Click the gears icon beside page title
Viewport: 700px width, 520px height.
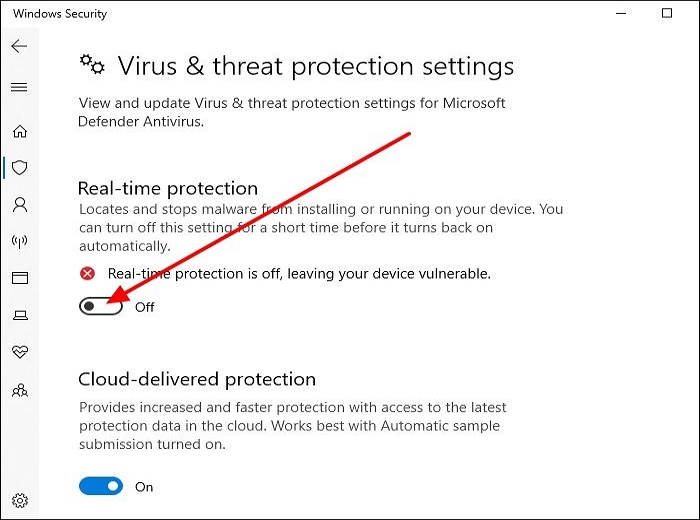tap(92, 65)
